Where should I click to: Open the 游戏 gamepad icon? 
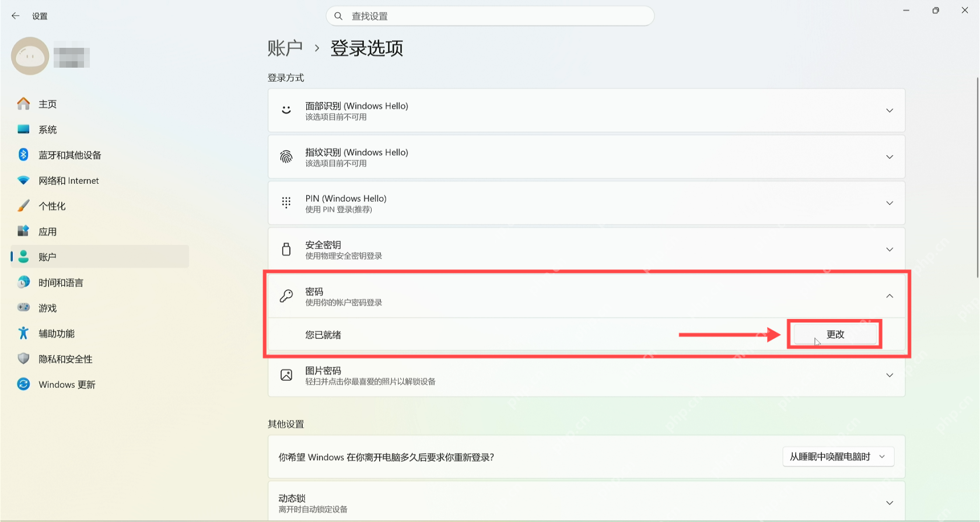coord(23,307)
